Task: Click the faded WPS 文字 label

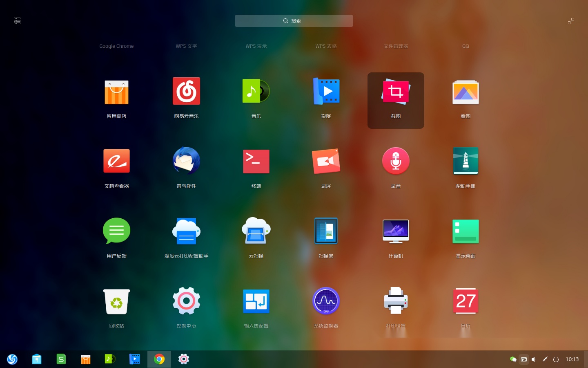Action: pos(186,46)
